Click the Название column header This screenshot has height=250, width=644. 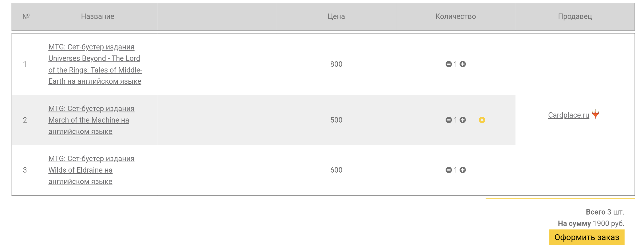tap(98, 17)
